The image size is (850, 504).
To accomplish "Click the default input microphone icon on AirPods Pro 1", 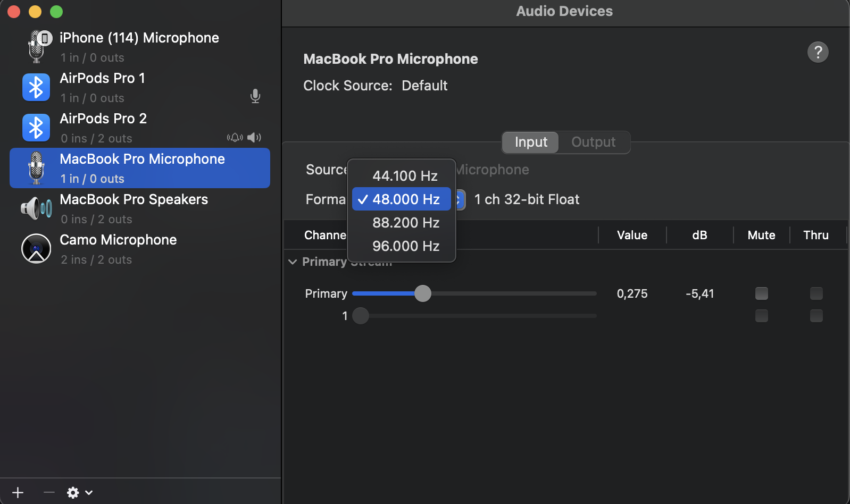I will pyautogui.click(x=255, y=96).
